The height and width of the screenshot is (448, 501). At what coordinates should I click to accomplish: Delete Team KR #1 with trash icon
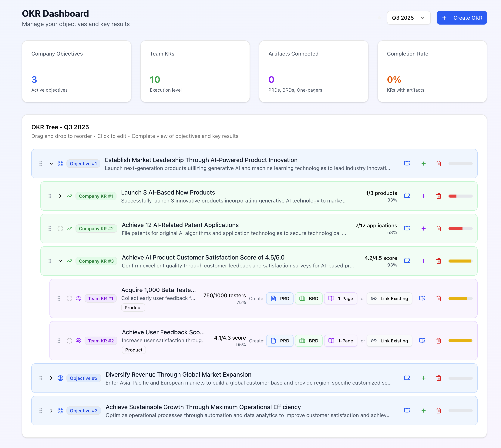(x=439, y=298)
